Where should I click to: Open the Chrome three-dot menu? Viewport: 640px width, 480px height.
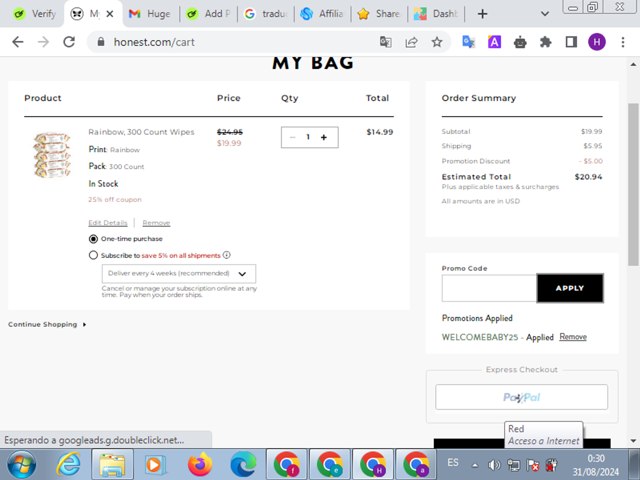[x=623, y=42]
